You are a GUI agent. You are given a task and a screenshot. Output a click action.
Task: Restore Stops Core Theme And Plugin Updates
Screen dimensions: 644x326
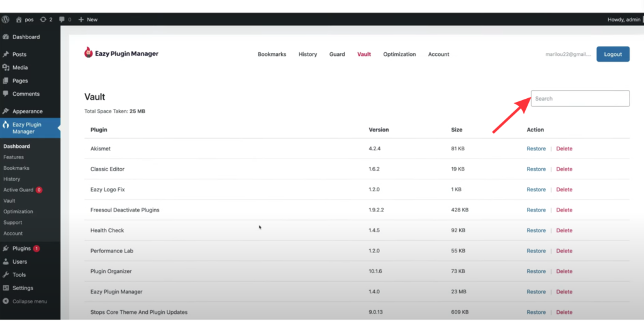[x=536, y=312]
